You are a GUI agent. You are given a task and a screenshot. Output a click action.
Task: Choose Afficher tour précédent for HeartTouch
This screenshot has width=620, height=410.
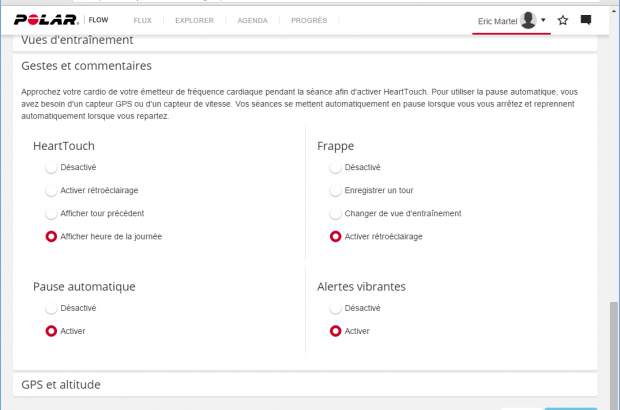[51, 213]
